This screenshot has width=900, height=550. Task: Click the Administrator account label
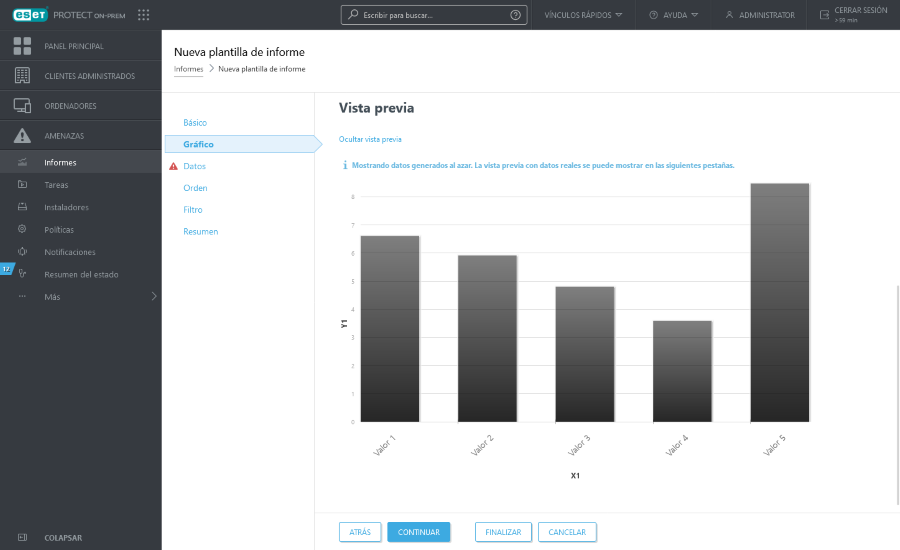[x=767, y=15]
